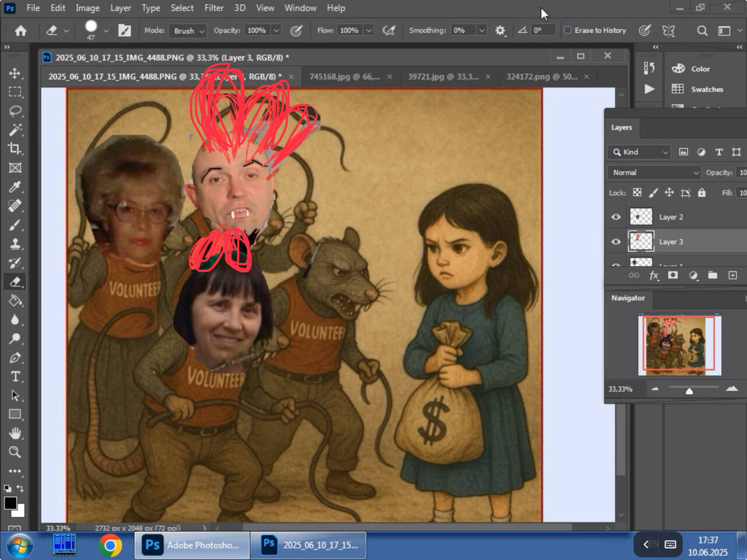Switch to the 745168.jpg tab
This screenshot has height=560, width=747.
(x=344, y=76)
